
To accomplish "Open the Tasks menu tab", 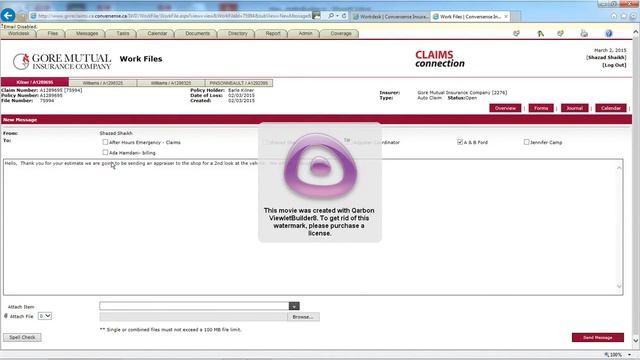I will tap(123, 33).
